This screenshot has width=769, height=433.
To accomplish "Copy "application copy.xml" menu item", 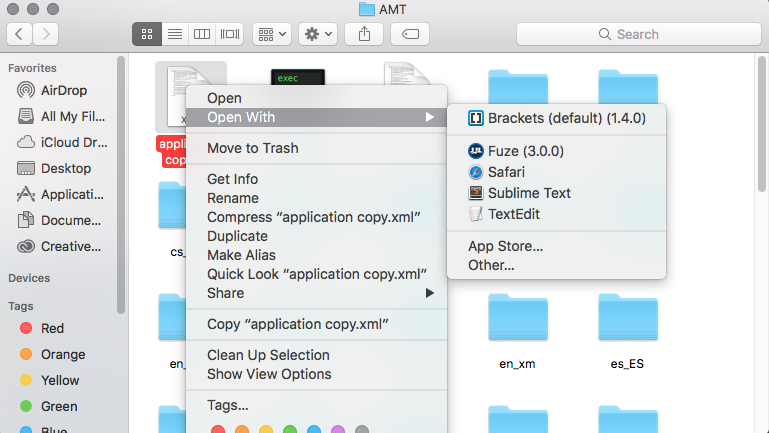I will point(316,324).
